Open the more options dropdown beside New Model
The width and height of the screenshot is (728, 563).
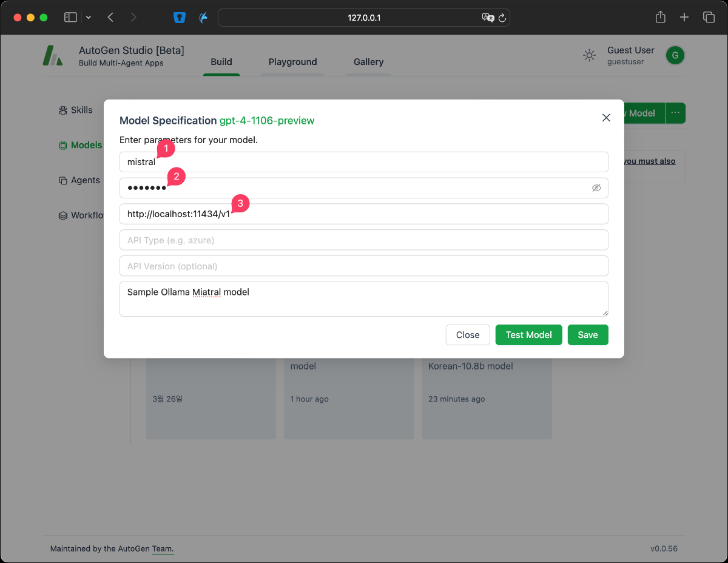pyautogui.click(x=675, y=113)
